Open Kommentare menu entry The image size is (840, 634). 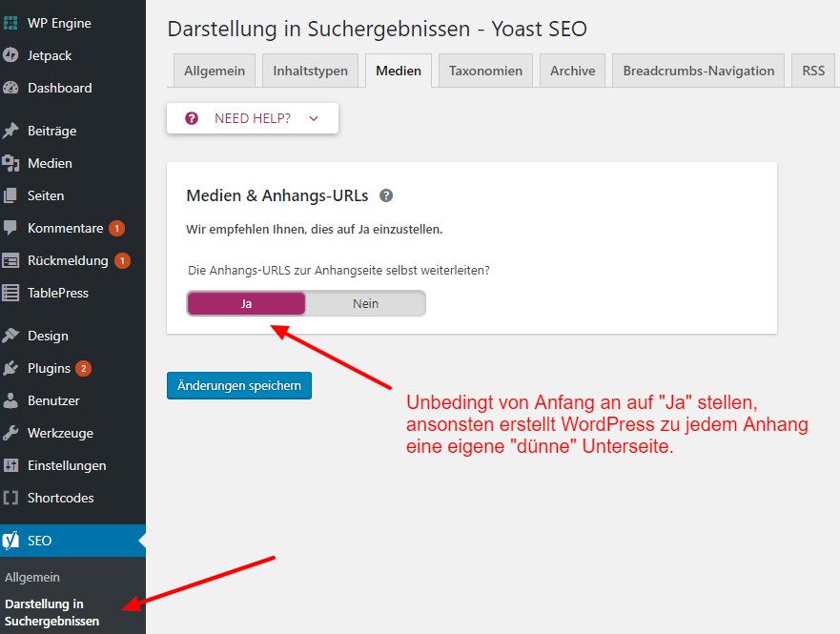point(72,228)
